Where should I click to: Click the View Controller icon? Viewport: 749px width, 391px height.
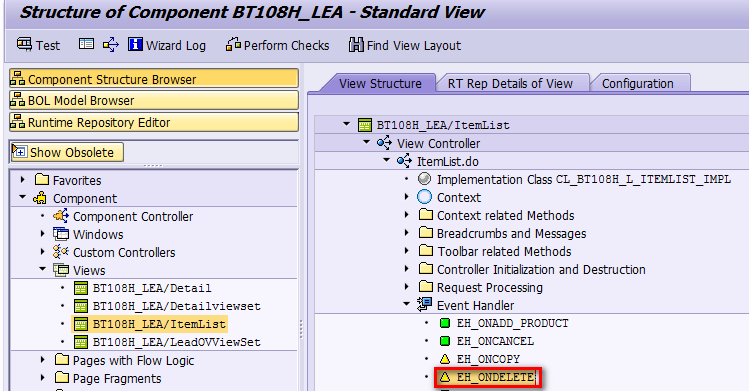[384, 143]
